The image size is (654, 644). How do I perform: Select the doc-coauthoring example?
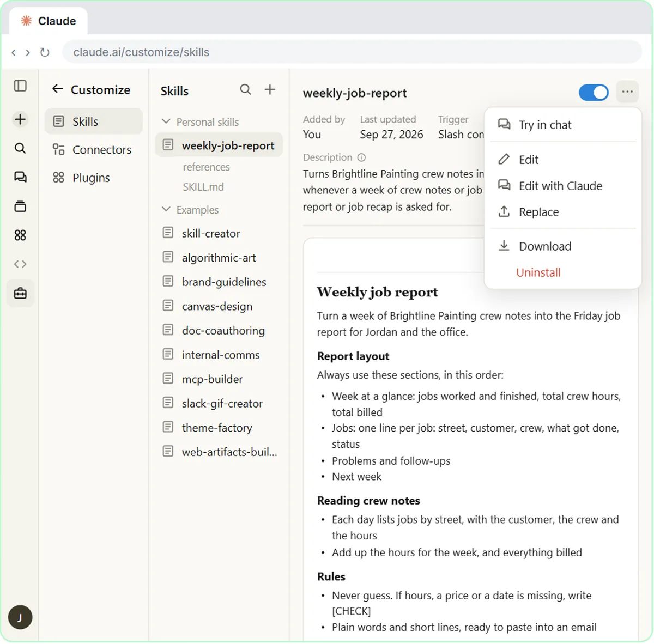pyautogui.click(x=219, y=330)
